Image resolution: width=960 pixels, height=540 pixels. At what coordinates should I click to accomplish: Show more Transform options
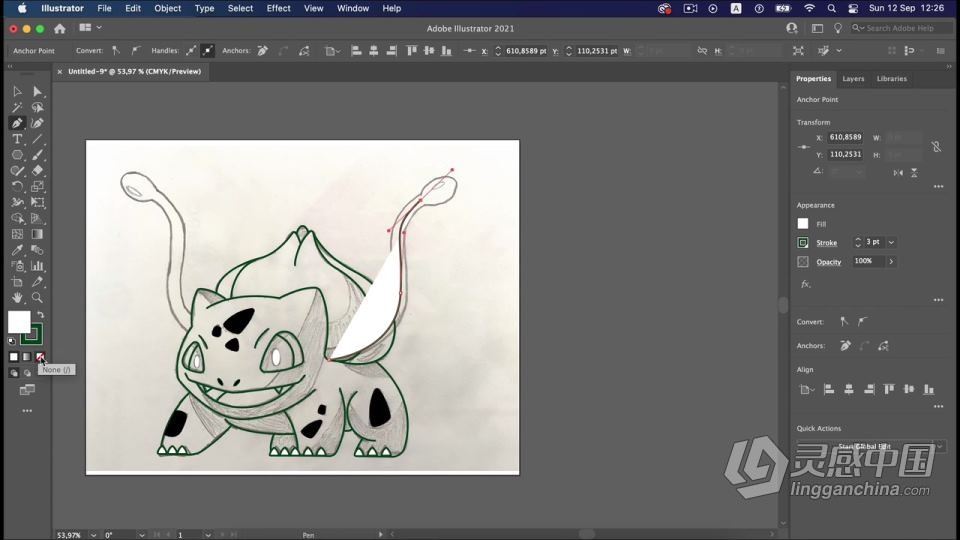point(939,187)
